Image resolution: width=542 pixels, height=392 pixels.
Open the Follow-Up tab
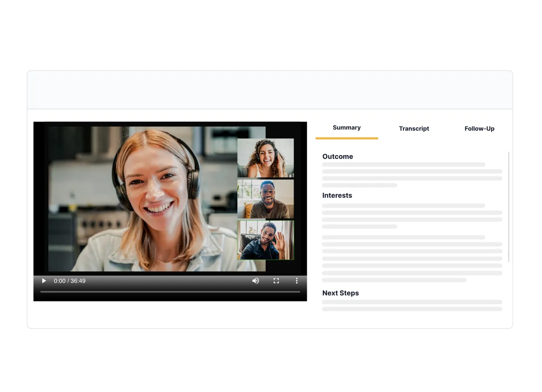click(479, 128)
